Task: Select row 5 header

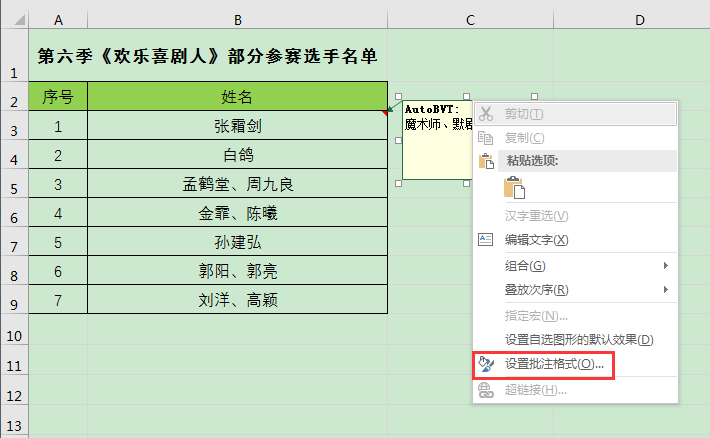Action: pos(14,183)
